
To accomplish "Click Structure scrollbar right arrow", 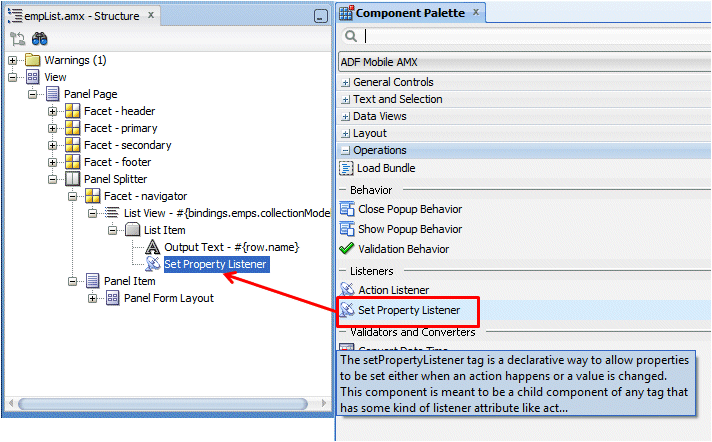I will (323, 403).
